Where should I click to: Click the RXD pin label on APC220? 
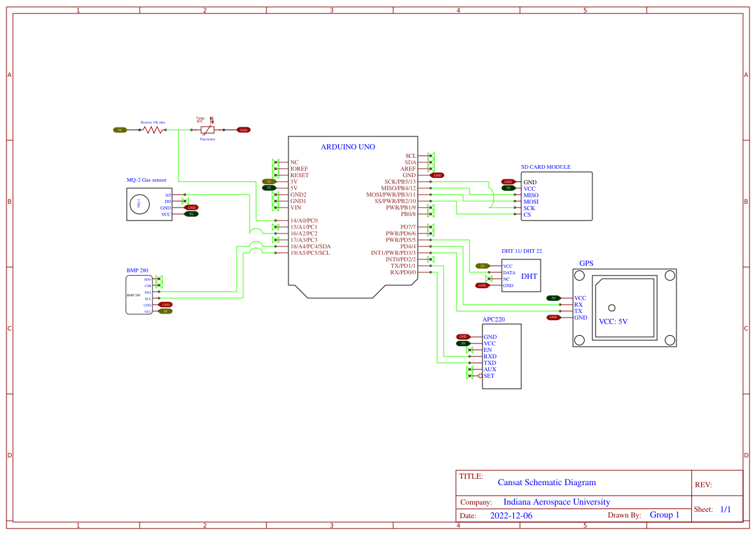click(x=490, y=356)
